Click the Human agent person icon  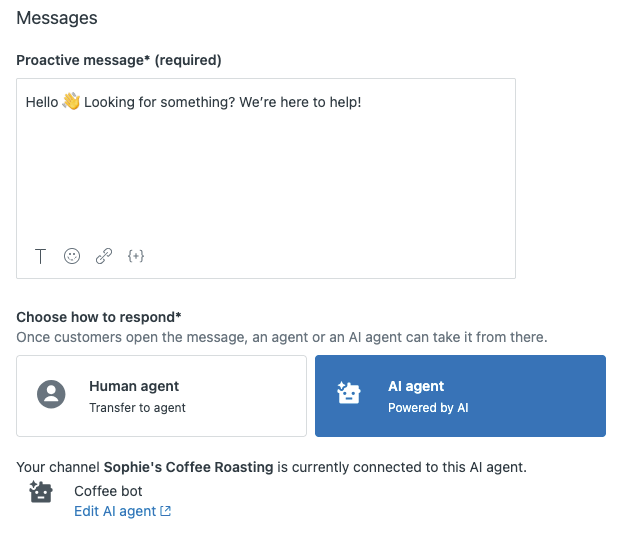coord(51,395)
